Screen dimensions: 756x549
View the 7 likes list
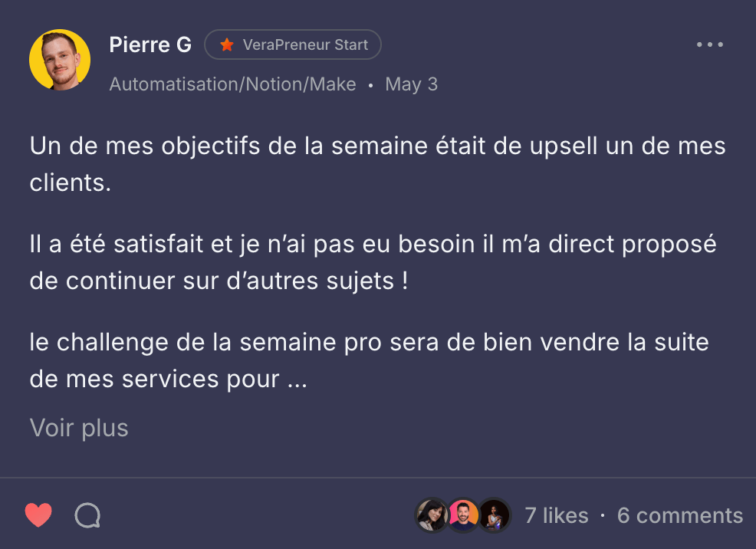557,515
